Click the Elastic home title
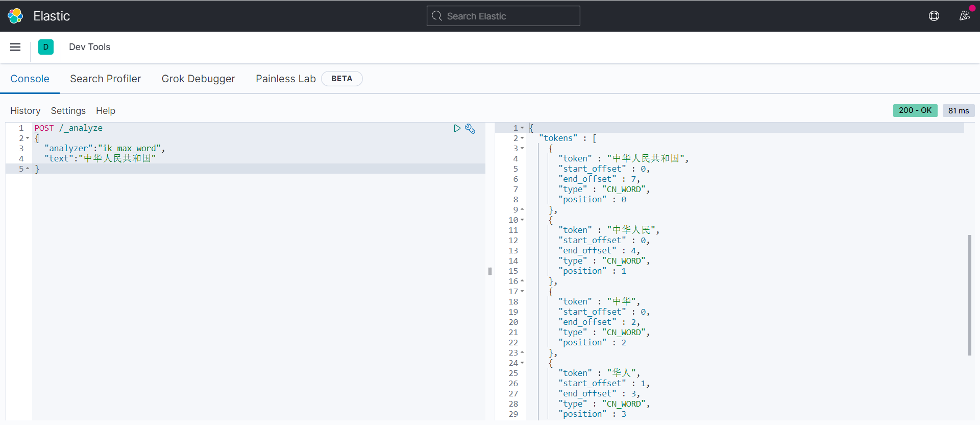Image resolution: width=980 pixels, height=425 pixels. (x=52, y=16)
